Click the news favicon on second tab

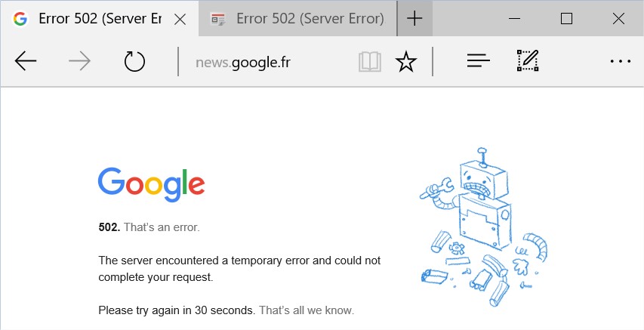pos(217,19)
